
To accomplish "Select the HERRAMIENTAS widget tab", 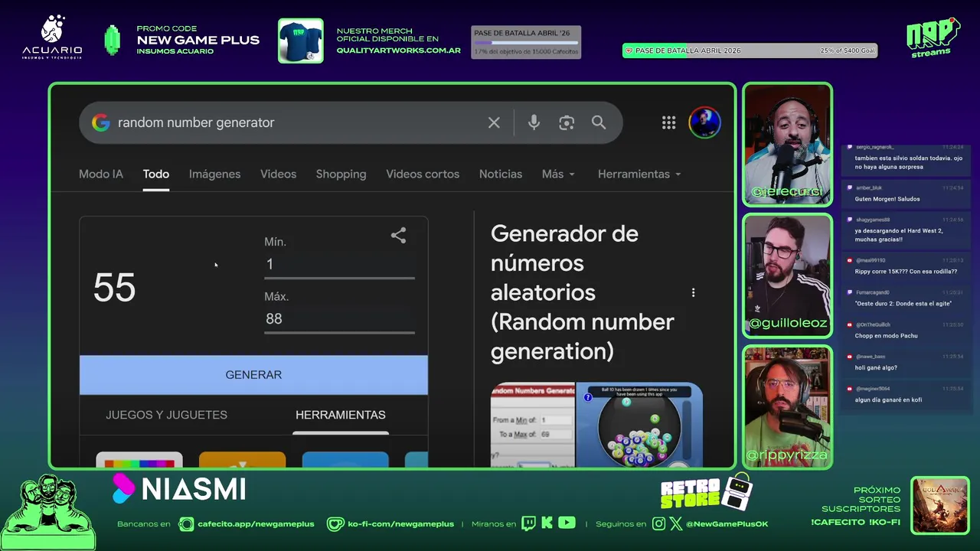I will [x=341, y=415].
